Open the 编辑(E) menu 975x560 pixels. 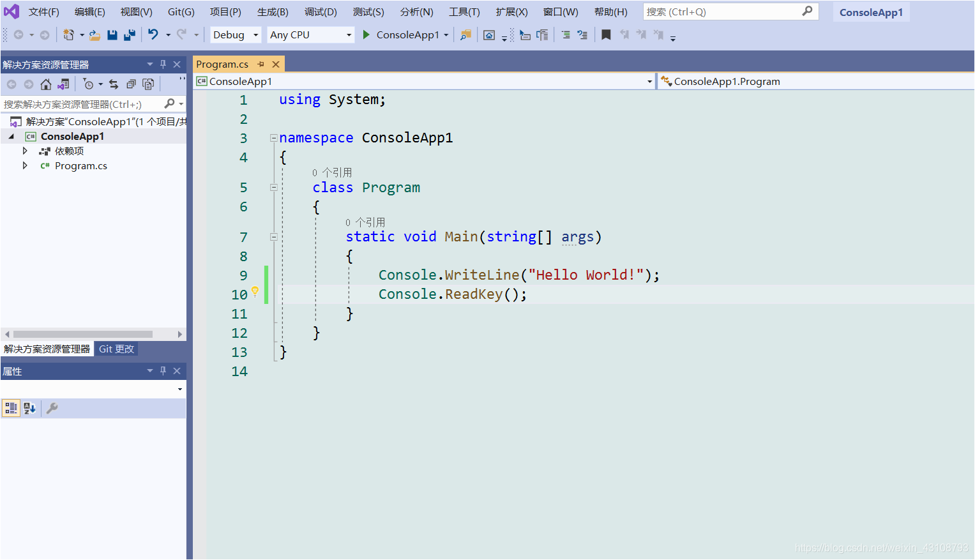click(90, 12)
